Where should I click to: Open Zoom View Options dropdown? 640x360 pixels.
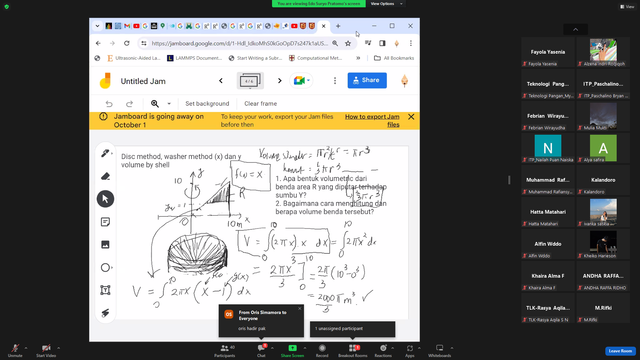click(386, 4)
